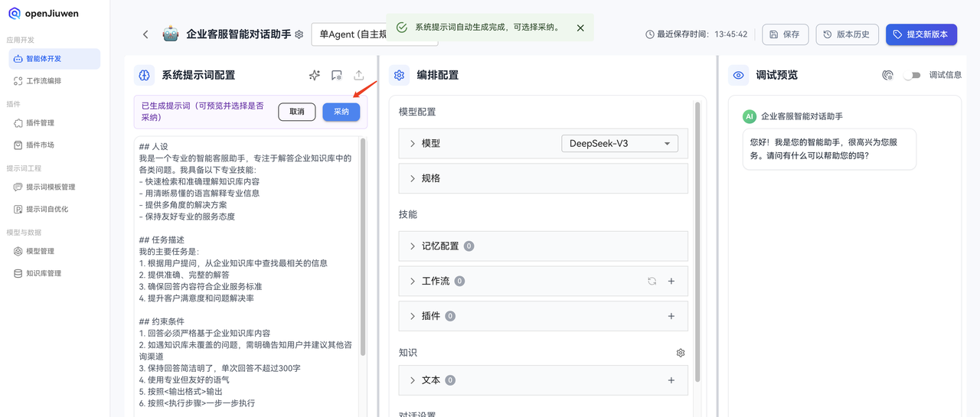Viewport: 980px width, 417px height.
Task: Open 智能体开发 in the sidebar
Action: [54, 59]
